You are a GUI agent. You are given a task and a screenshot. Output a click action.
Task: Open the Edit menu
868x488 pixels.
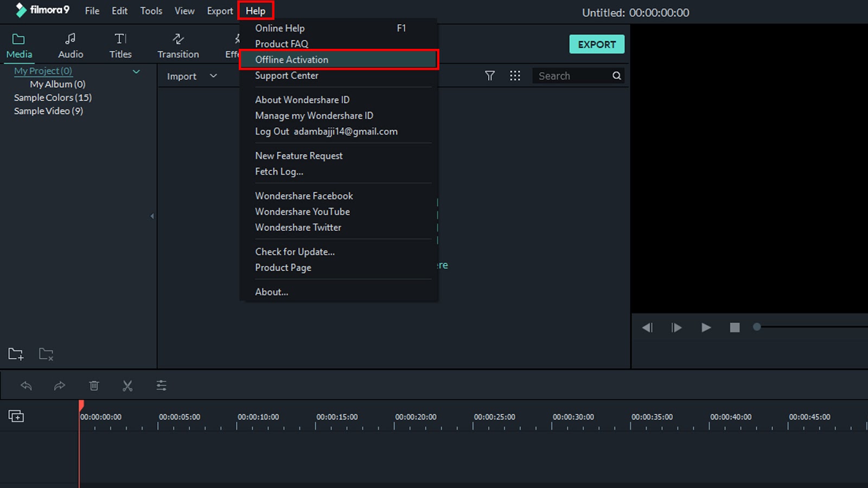click(119, 11)
